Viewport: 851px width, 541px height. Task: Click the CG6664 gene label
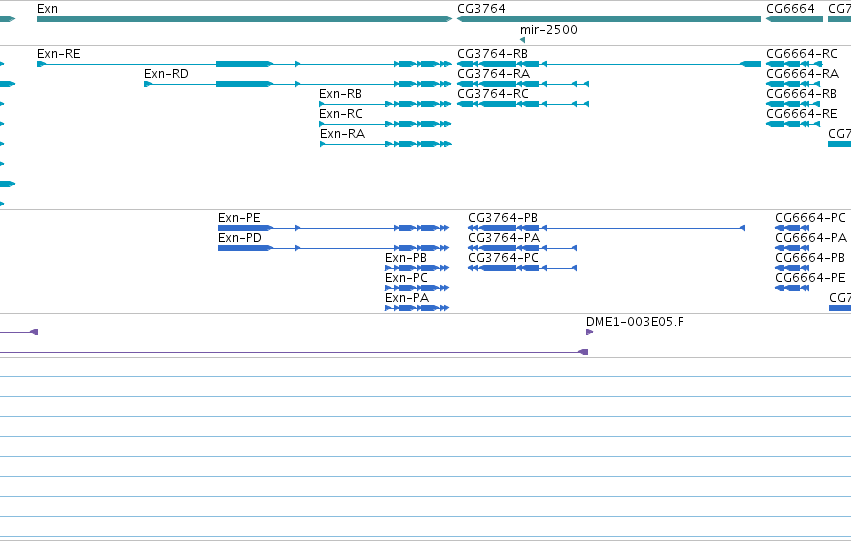790,9
